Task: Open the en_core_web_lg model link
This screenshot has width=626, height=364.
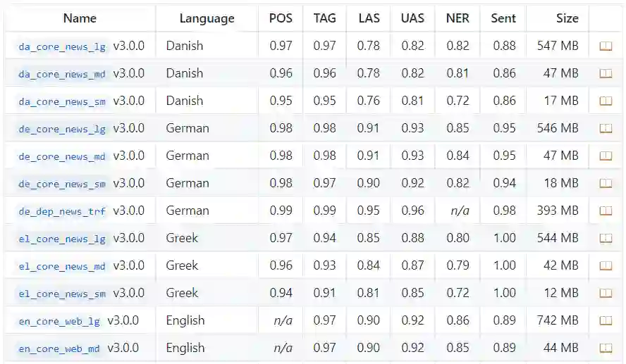Action: [59, 321]
